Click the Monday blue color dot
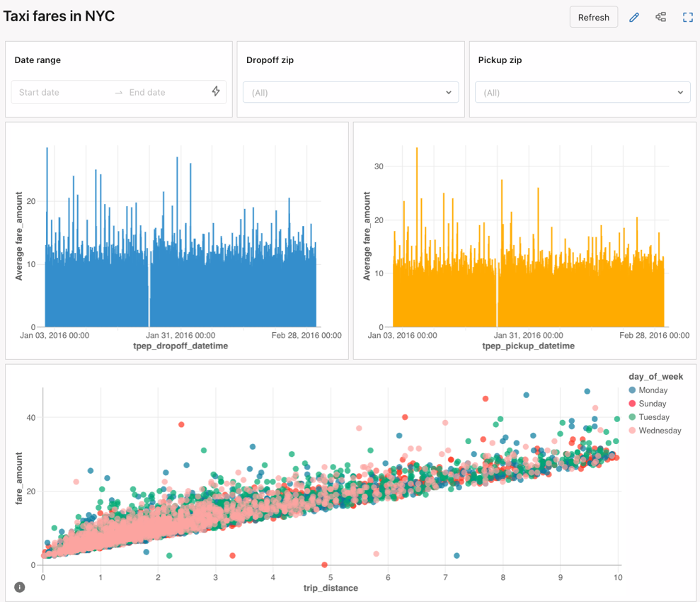 [x=632, y=390]
